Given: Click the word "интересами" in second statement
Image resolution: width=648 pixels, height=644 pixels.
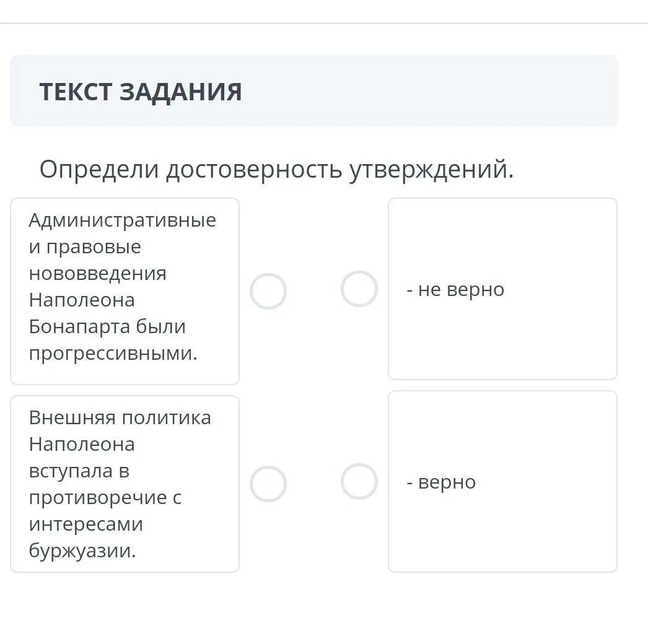Looking at the screenshot, I should pos(86,524).
